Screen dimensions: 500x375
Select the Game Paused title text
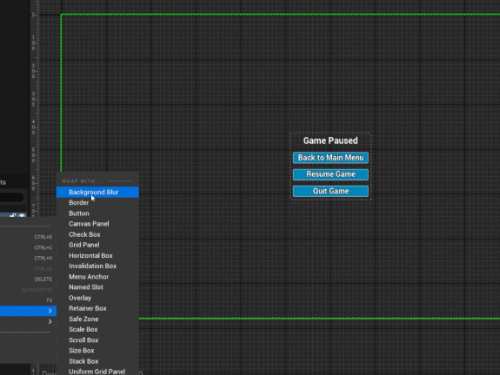coord(330,140)
